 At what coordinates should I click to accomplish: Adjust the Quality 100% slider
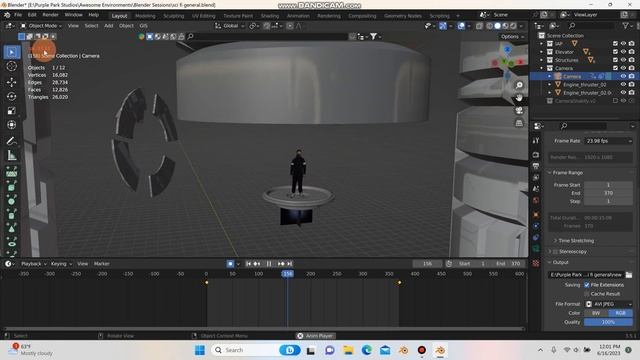(x=608, y=322)
